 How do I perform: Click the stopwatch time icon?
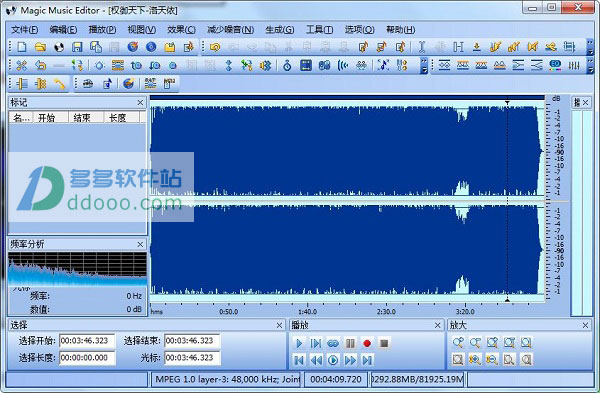pos(287,65)
